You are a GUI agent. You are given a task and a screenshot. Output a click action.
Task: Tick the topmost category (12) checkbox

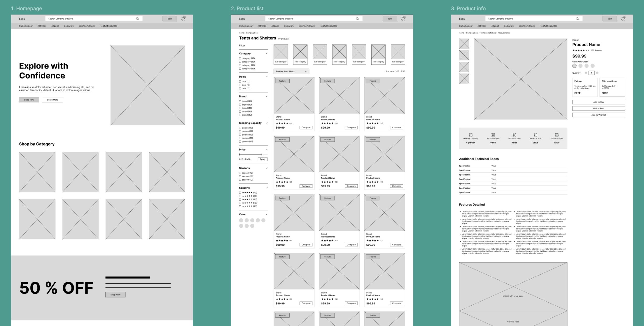pos(240,58)
